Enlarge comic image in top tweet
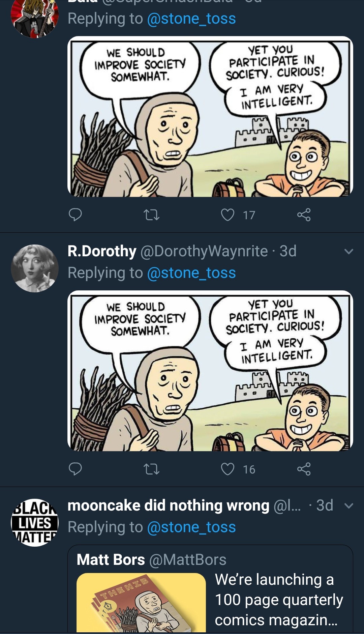Viewport: 364px width, 634px height. [x=210, y=117]
